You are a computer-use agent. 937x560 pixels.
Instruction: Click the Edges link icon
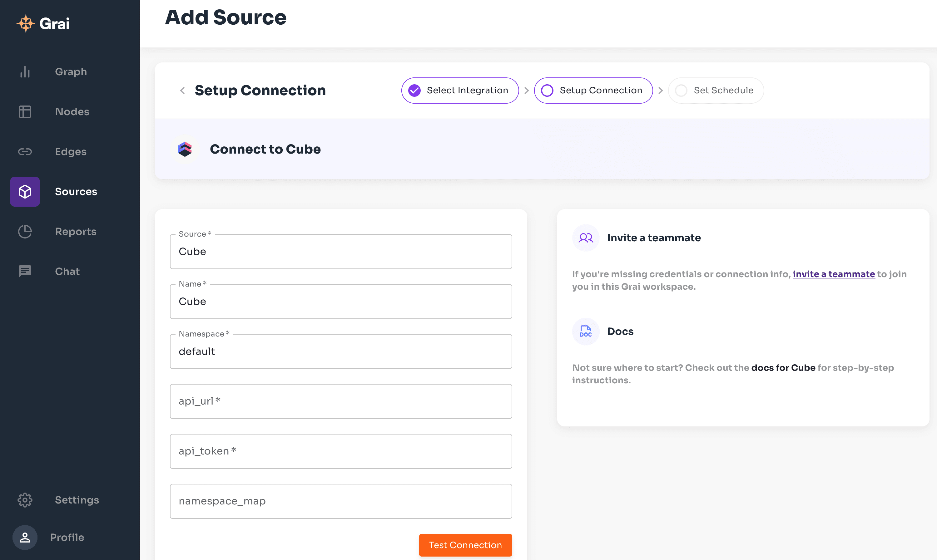pyautogui.click(x=25, y=152)
